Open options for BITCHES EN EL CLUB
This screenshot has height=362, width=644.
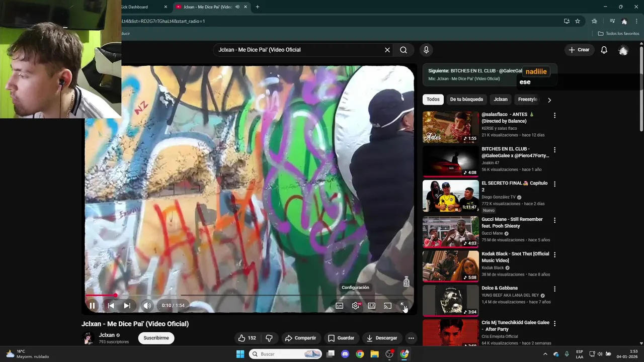(555, 150)
